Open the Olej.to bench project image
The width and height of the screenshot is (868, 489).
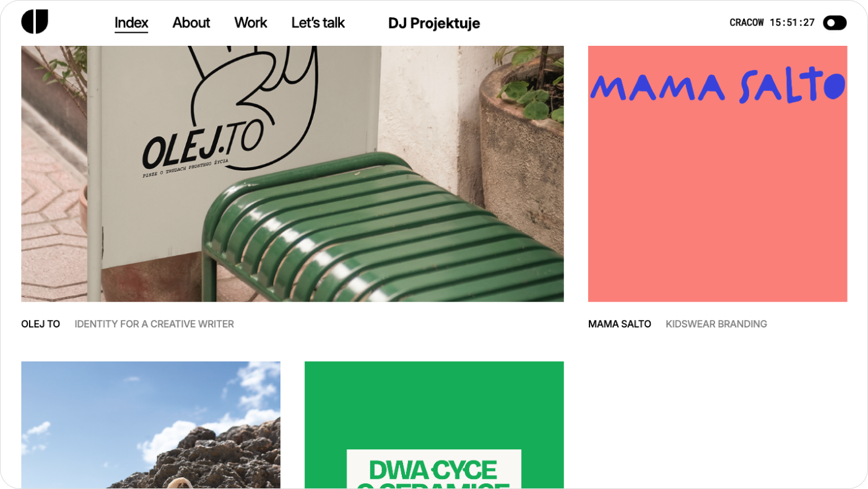click(292, 174)
